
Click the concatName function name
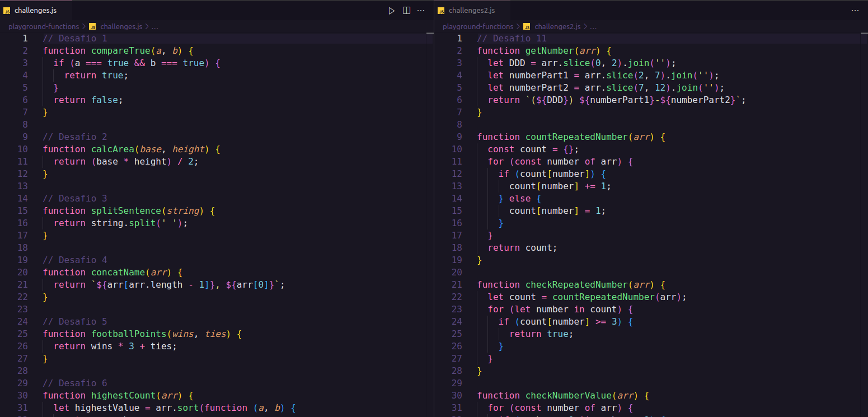click(118, 272)
